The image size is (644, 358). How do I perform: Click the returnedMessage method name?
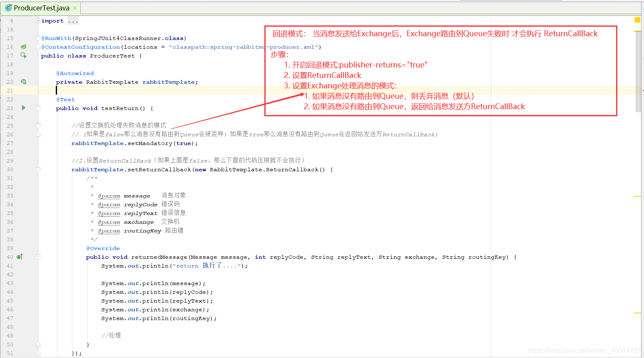[x=159, y=257]
